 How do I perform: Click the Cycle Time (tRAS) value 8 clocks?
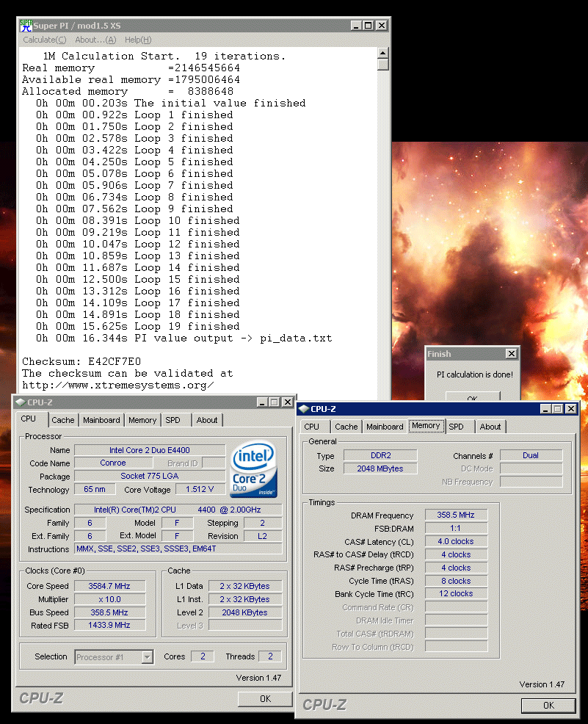pos(456,581)
